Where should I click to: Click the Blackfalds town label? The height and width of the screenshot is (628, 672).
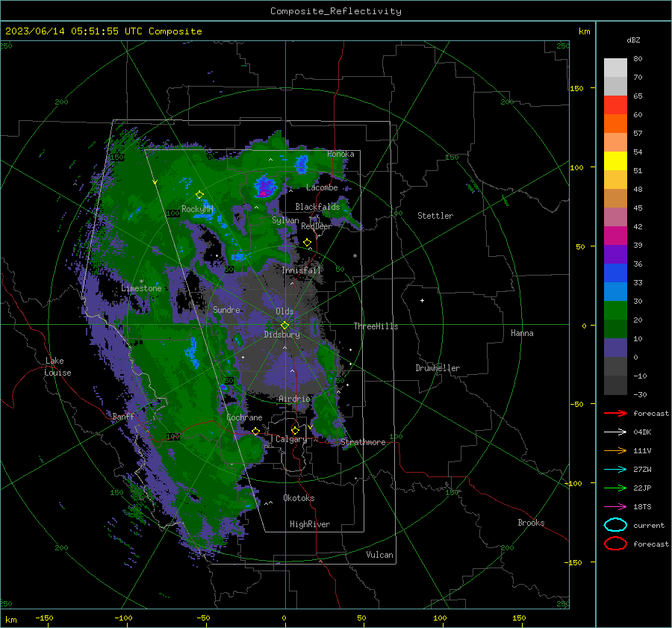317,207
